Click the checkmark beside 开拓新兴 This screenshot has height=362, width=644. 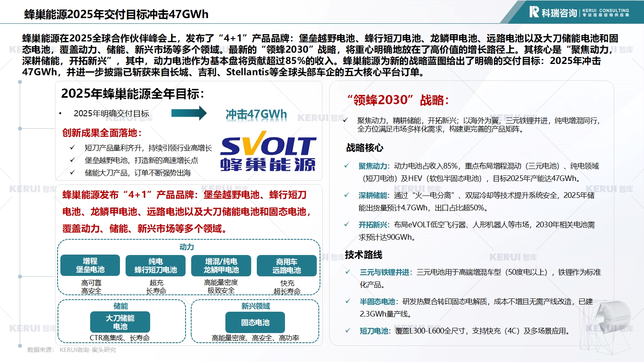click(x=347, y=224)
